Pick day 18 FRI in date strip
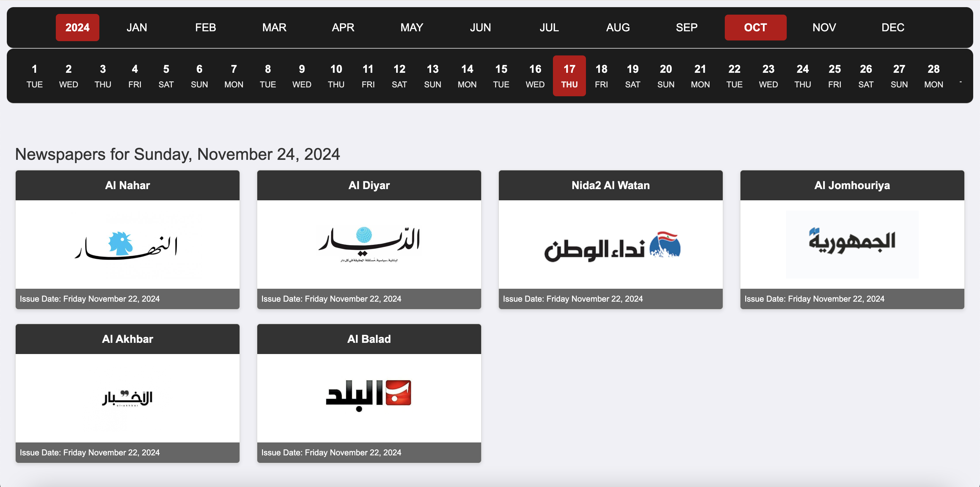 (601, 76)
